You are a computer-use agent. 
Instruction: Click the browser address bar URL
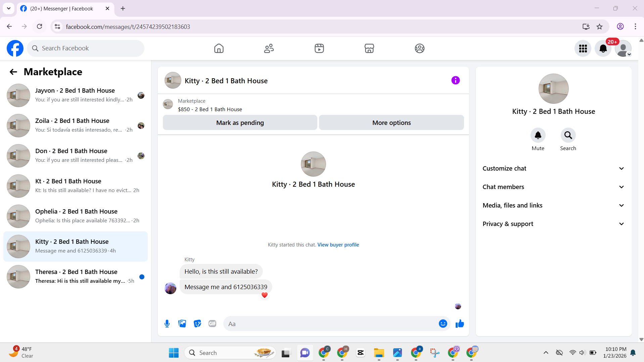[x=128, y=27]
